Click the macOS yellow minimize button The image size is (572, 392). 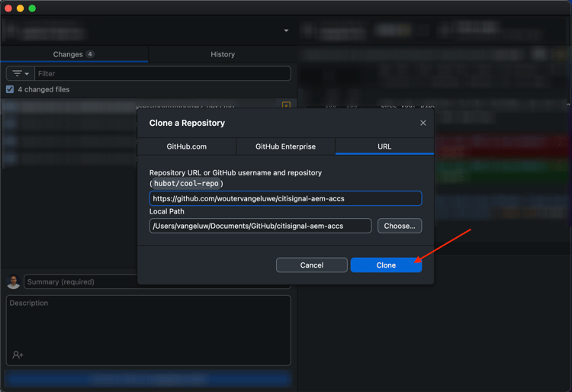pyautogui.click(x=20, y=8)
